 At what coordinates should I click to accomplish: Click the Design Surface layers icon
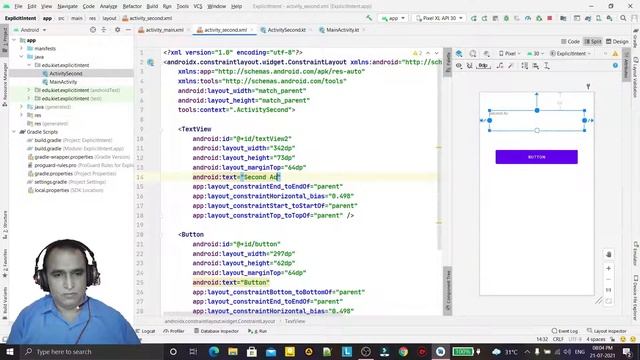(459, 53)
